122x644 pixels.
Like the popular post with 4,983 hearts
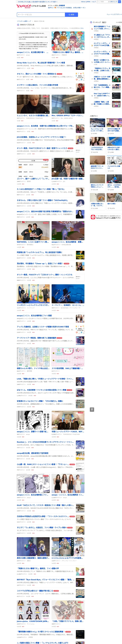coord(92,134)
